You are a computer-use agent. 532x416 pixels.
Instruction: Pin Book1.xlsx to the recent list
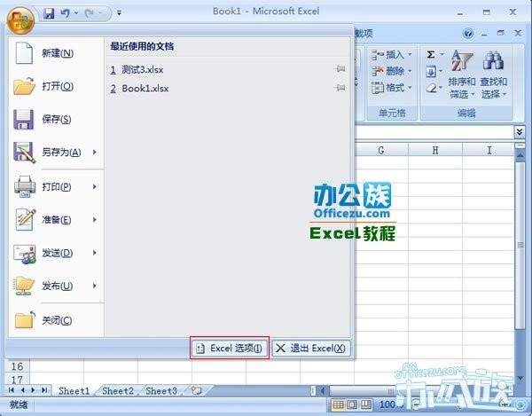tap(340, 88)
